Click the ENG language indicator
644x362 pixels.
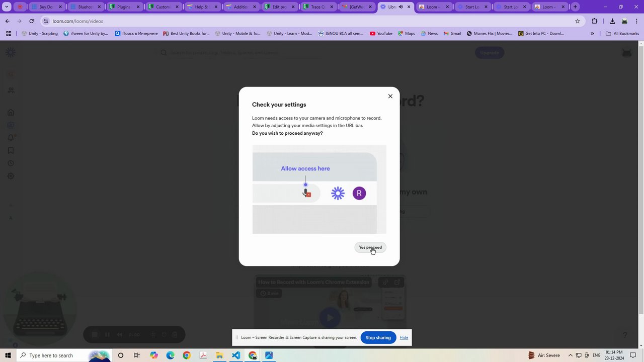pyautogui.click(x=597, y=355)
